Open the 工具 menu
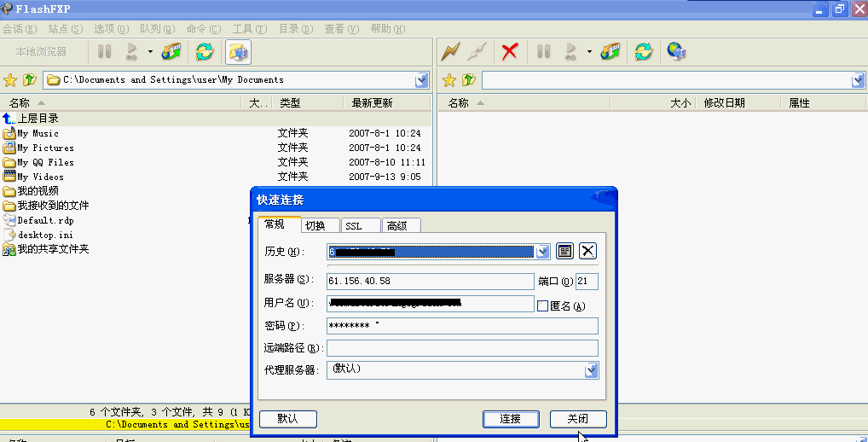This screenshot has width=868, height=442. click(x=250, y=29)
